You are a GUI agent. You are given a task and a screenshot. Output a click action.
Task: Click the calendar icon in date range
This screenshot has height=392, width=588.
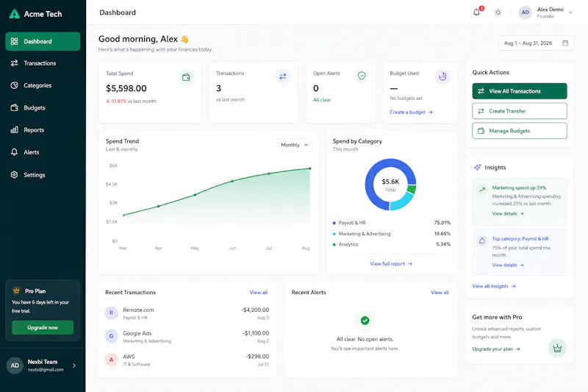click(x=565, y=43)
